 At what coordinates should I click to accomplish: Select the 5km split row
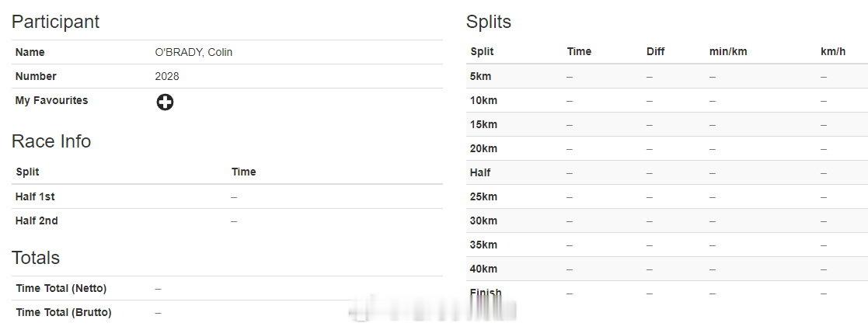pyautogui.click(x=667, y=76)
